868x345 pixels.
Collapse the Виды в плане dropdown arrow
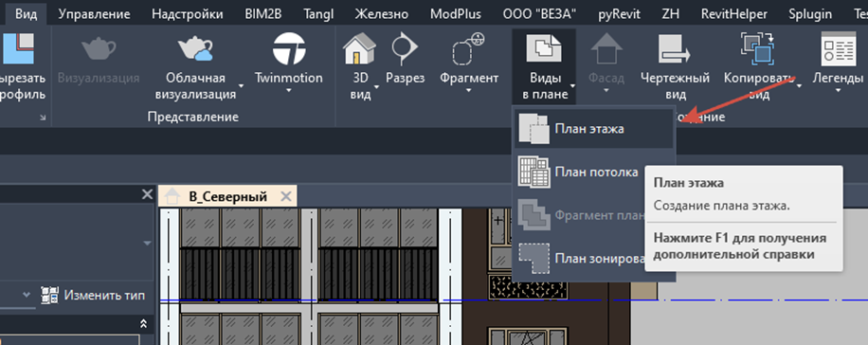[x=573, y=87]
